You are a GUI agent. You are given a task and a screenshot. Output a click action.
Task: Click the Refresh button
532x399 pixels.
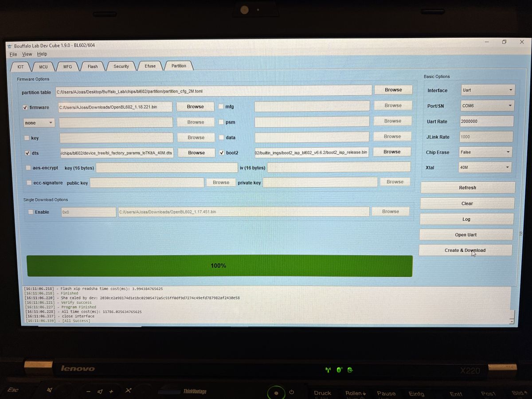click(468, 188)
